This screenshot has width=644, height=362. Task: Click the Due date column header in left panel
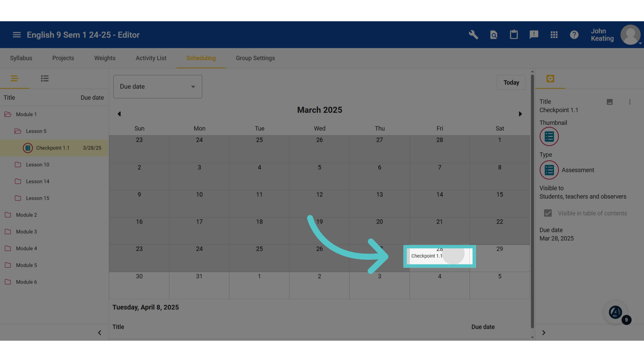point(92,98)
